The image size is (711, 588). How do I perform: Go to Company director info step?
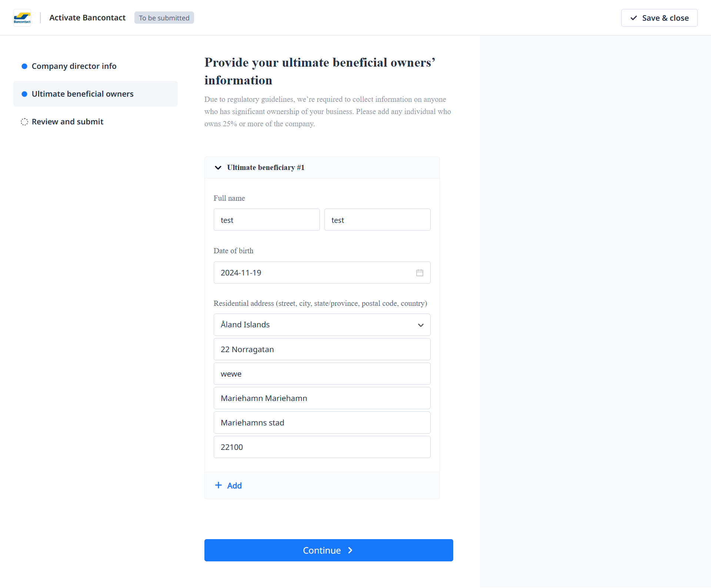[x=74, y=66]
